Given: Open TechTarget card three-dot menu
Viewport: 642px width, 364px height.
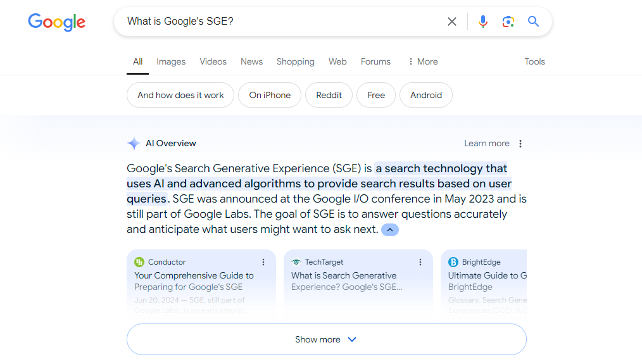Looking at the screenshot, I should [x=420, y=262].
